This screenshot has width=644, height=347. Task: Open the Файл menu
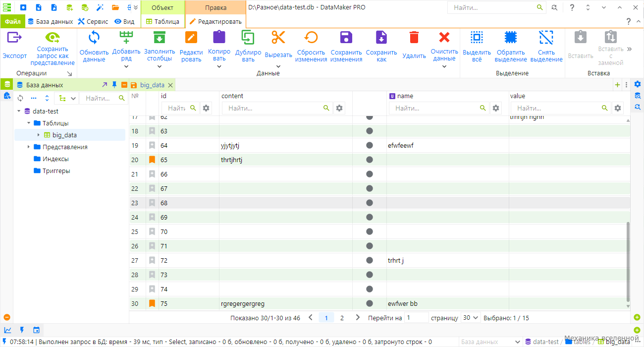13,21
